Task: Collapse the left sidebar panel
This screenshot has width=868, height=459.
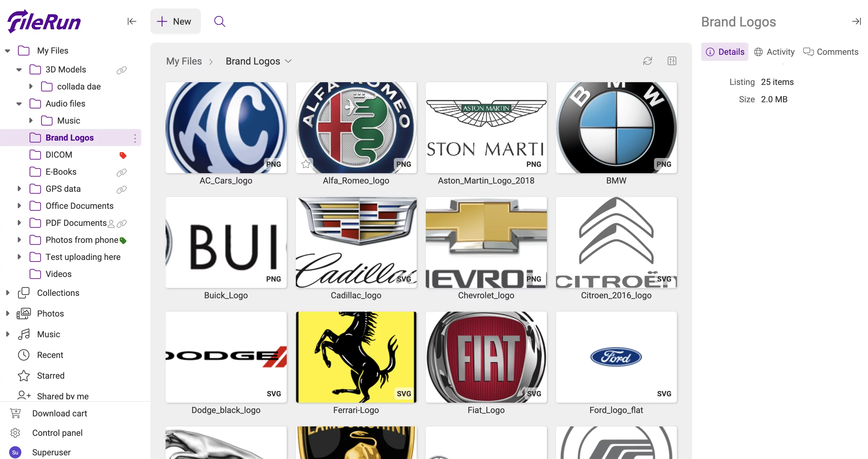Action: click(131, 22)
